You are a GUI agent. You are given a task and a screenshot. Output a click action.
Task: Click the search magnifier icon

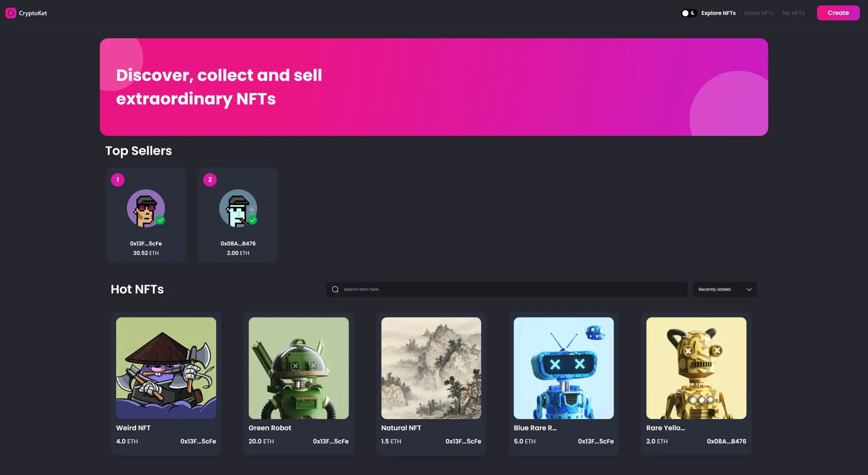pos(335,289)
